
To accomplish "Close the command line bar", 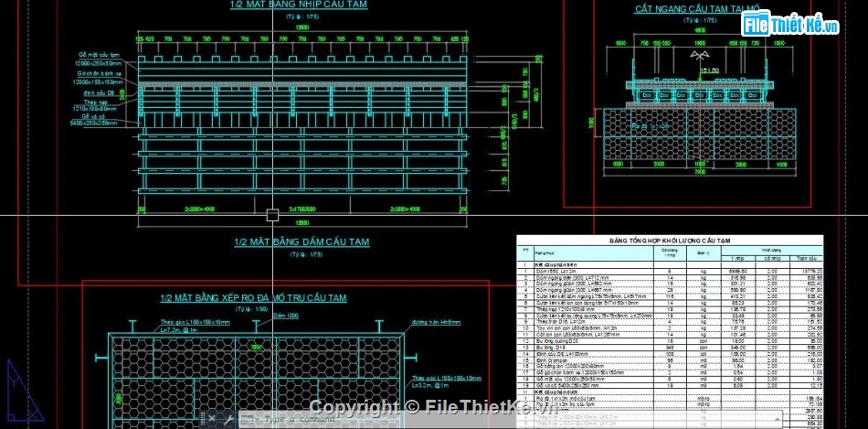I will pyautogui.click(x=211, y=418).
